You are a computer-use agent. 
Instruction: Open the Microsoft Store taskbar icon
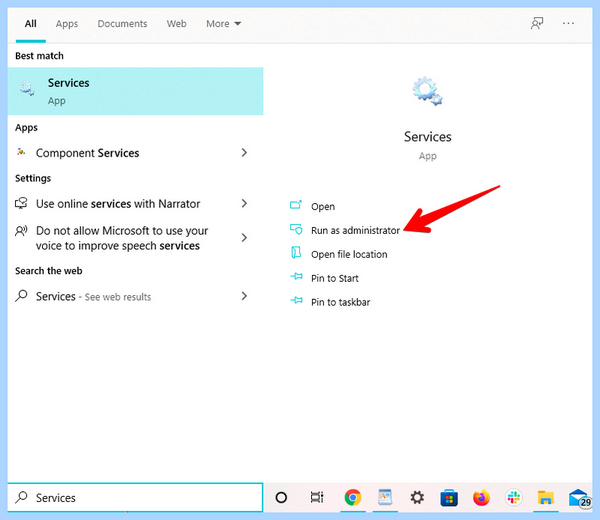coord(449,498)
